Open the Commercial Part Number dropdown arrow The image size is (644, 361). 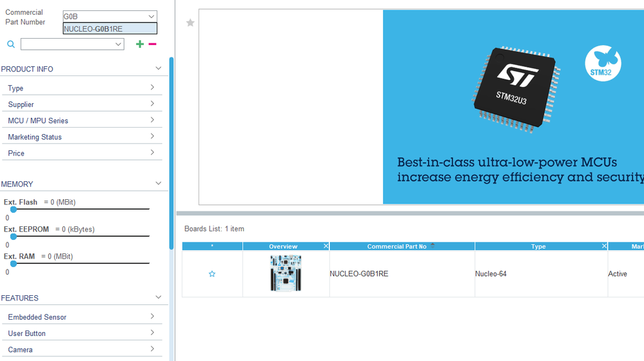(151, 16)
